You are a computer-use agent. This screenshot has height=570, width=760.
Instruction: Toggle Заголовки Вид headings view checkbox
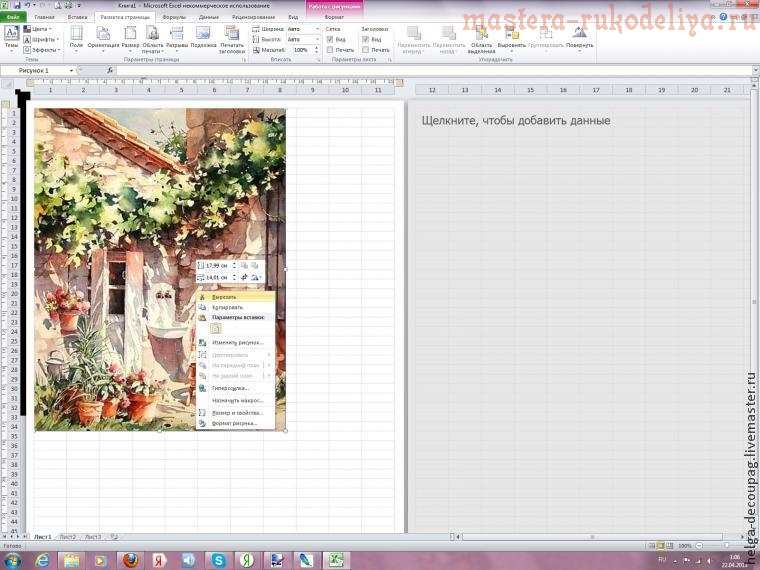pyautogui.click(x=365, y=39)
